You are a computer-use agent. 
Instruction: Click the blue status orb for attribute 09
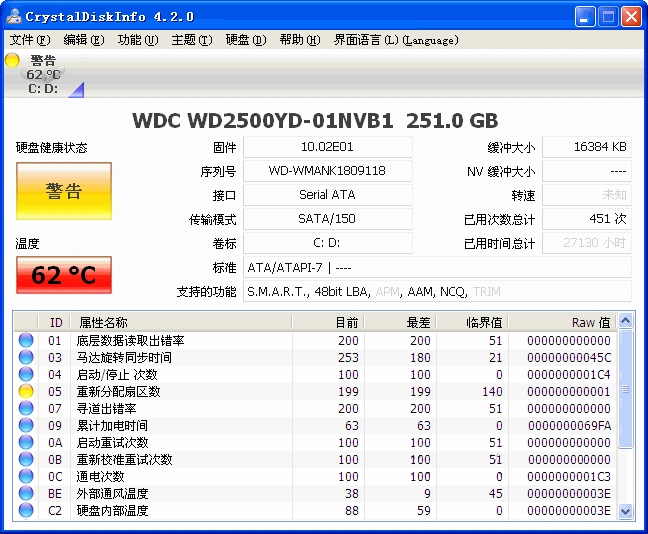pyautogui.click(x=26, y=426)
